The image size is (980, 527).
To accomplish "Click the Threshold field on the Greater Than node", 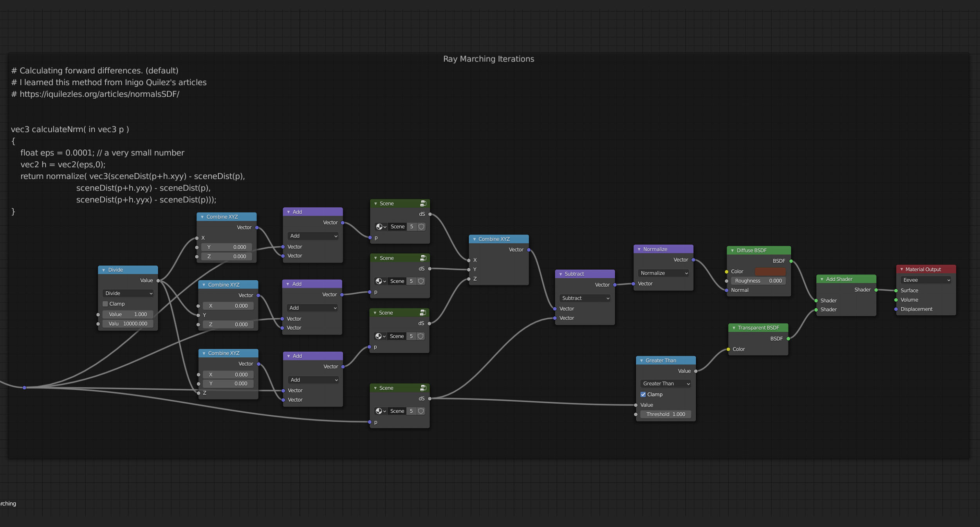I will 666,414.
